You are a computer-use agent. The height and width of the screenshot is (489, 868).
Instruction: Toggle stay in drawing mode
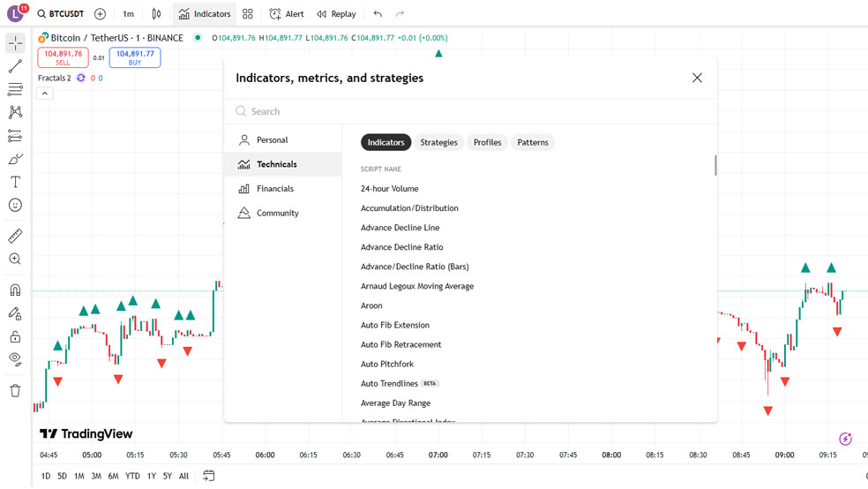16,313
